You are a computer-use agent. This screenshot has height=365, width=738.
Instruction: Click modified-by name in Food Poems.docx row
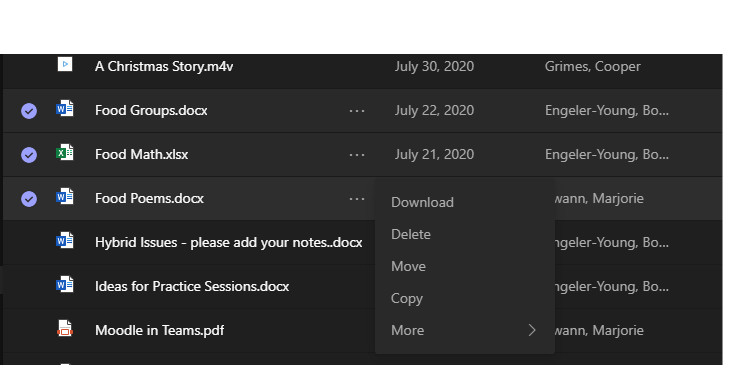pyautogui.click(x=599, y=198)
